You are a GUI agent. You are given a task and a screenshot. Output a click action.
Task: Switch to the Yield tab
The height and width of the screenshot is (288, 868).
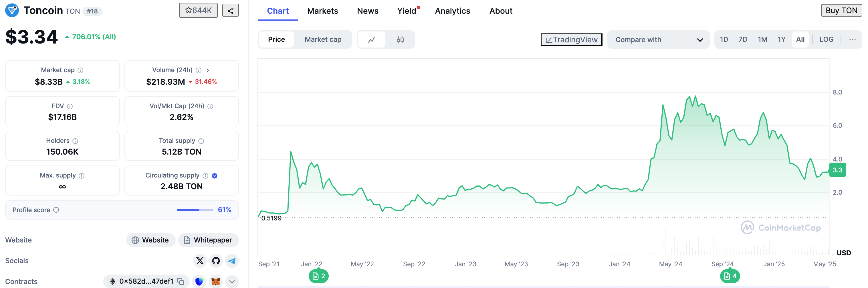tap(407, 11)
